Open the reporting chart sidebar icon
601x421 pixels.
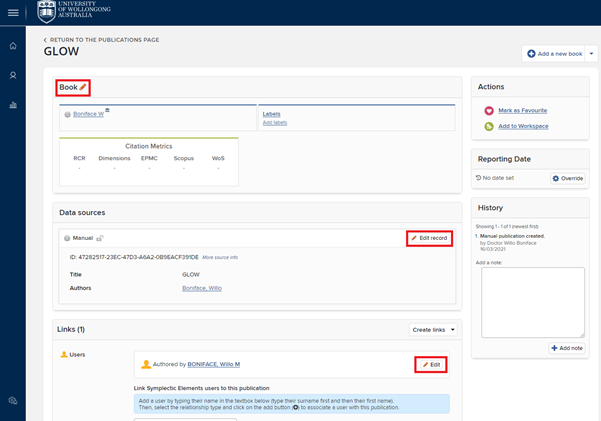coord(13,105)
